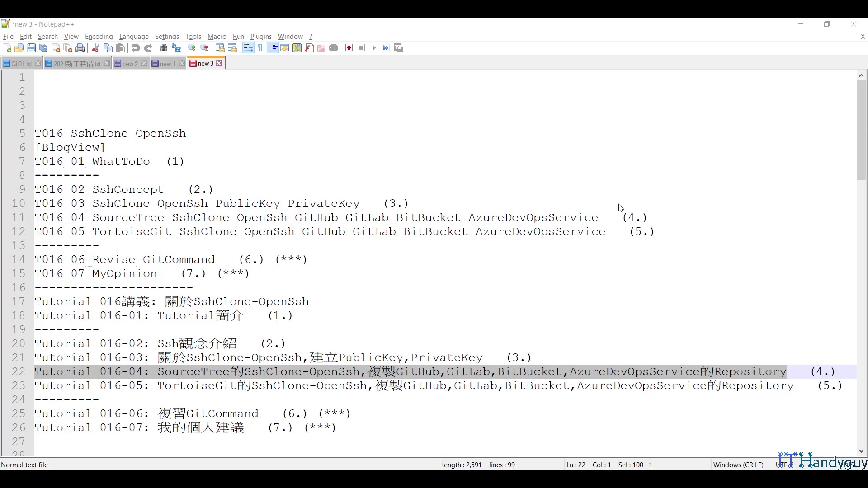Switch to the Git01.txt tab
The height and width of the screenshot is (488, 868).
click(20, 63)
